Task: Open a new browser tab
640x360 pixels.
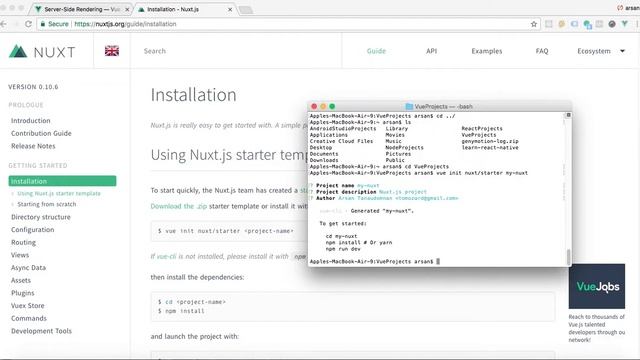Action: coord(246,10)
